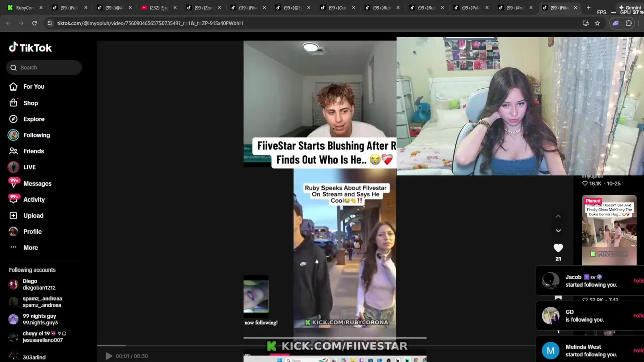This screenshot has width=644, height=362.
Task: Seek on the video progress bar
Action: click(316, 345)
